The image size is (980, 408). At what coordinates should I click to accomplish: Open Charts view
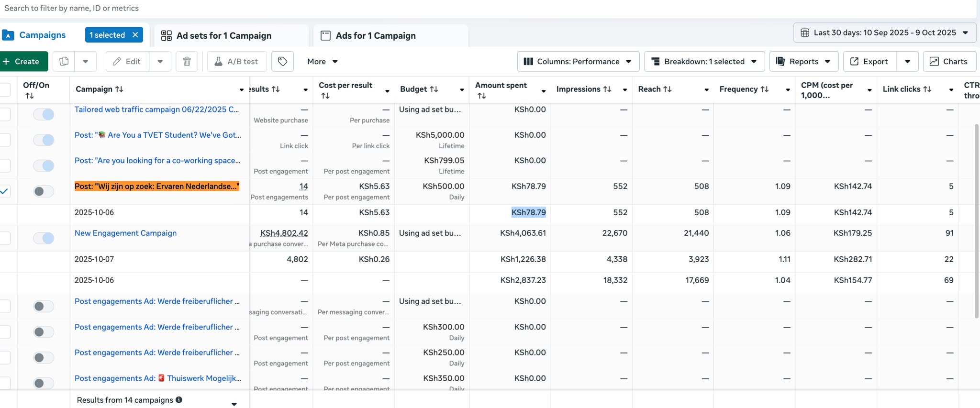click(x=949, y=61)
